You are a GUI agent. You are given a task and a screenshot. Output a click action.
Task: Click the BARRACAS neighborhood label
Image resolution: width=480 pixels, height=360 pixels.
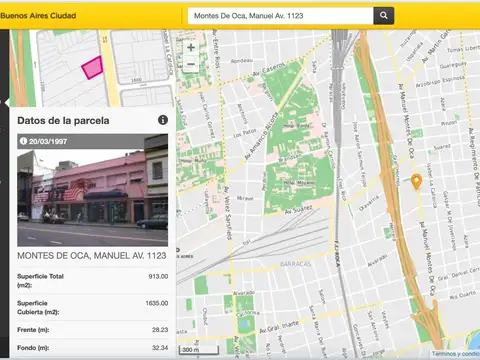pyautogui.click(x=296, y=264)
